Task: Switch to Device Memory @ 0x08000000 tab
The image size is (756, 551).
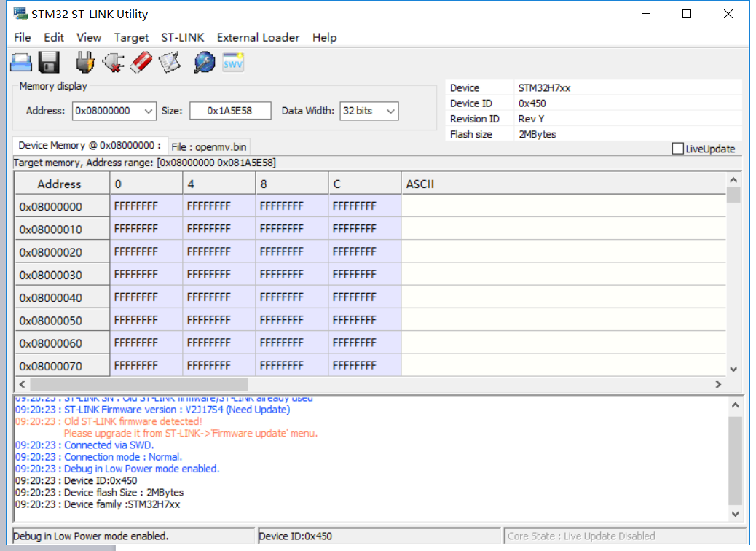Action: [90, 146]
